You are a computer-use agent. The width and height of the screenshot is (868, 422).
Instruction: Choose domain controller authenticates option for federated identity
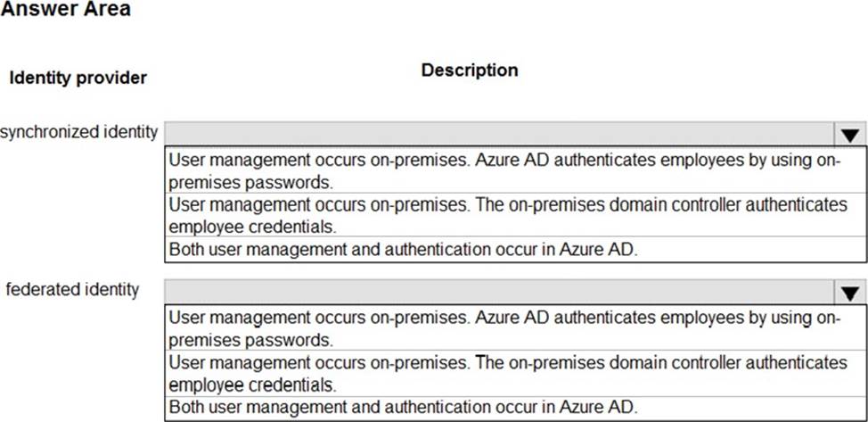515,373
